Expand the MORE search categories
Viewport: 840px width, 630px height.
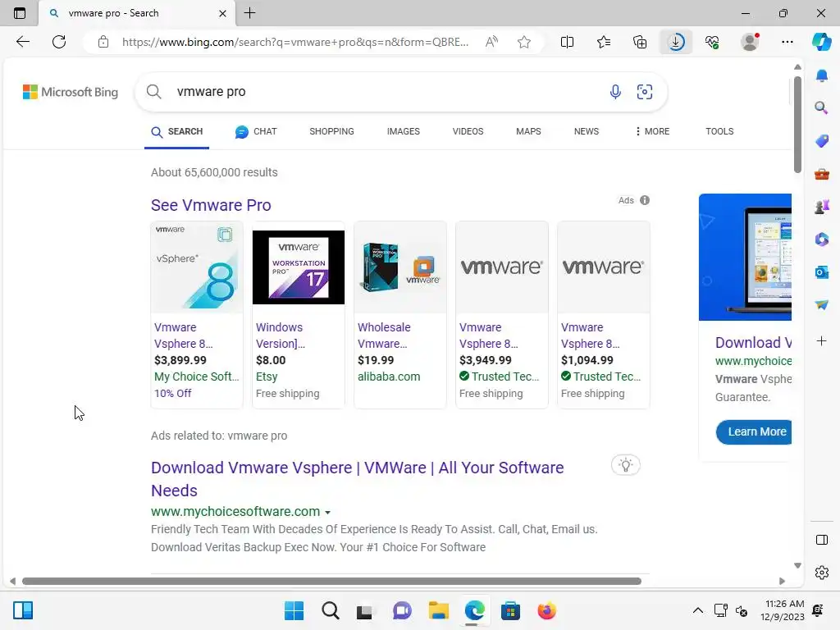coord(652,131)
